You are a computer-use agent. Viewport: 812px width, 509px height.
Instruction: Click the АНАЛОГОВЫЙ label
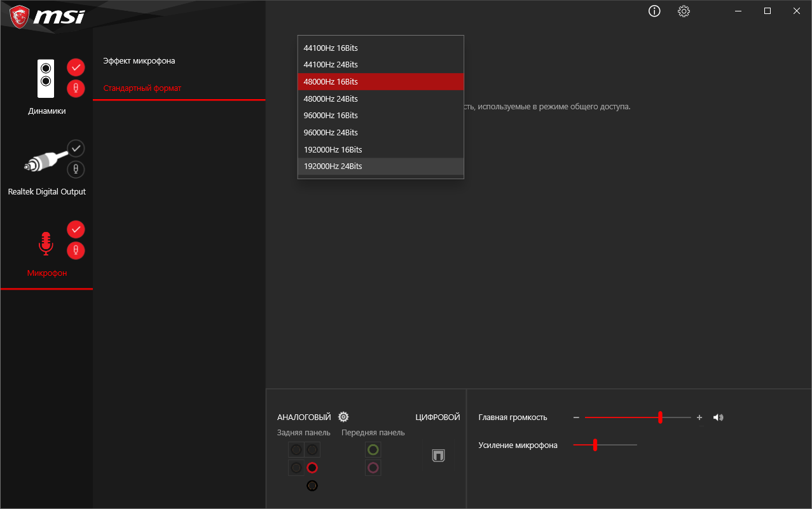[x=304, y=417]
